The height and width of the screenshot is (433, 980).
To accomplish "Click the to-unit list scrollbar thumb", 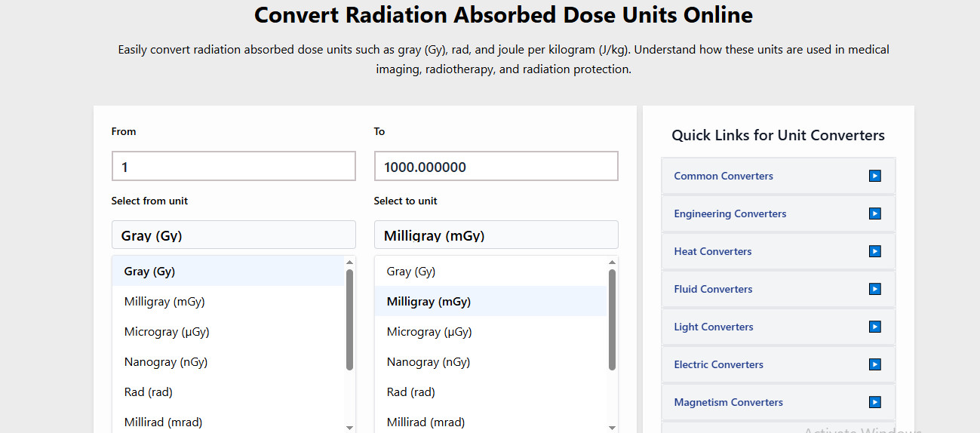I will pyautogui.click(x=612, y=320).
